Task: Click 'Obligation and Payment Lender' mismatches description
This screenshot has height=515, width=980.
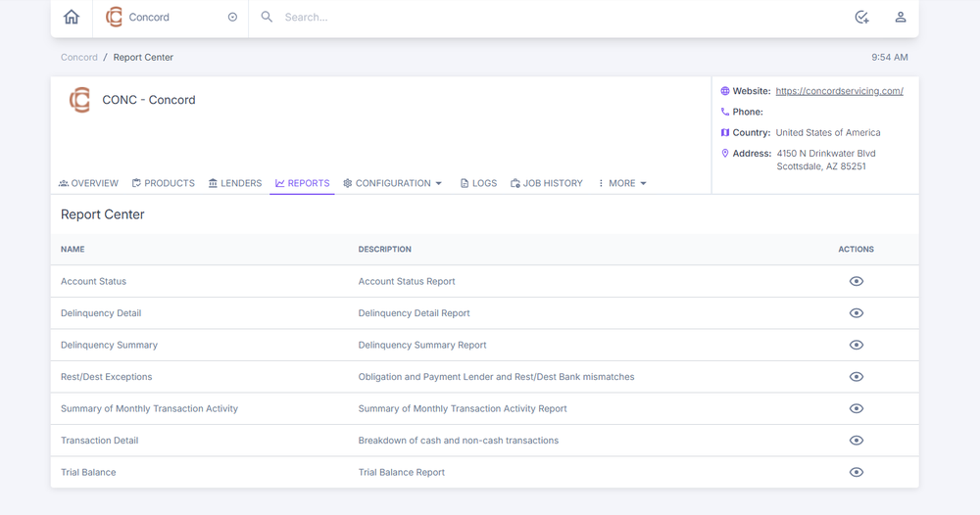Action: point(496,376)
